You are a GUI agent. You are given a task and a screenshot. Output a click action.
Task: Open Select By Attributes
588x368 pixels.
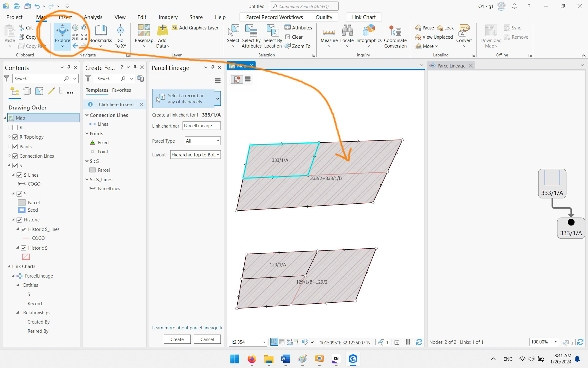click(x=251, y=35)
